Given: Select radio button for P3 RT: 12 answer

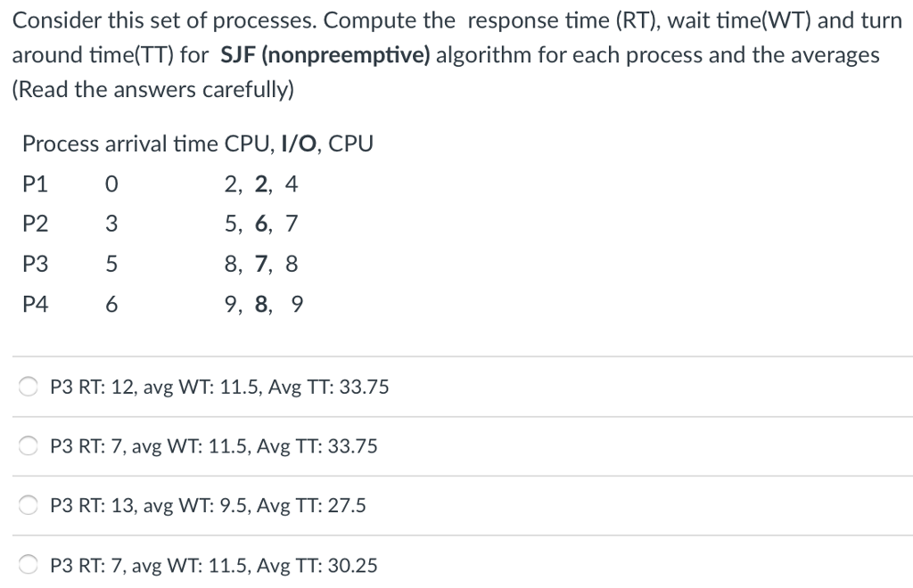Looking at the screenshot, I should [x=28, y=386].
